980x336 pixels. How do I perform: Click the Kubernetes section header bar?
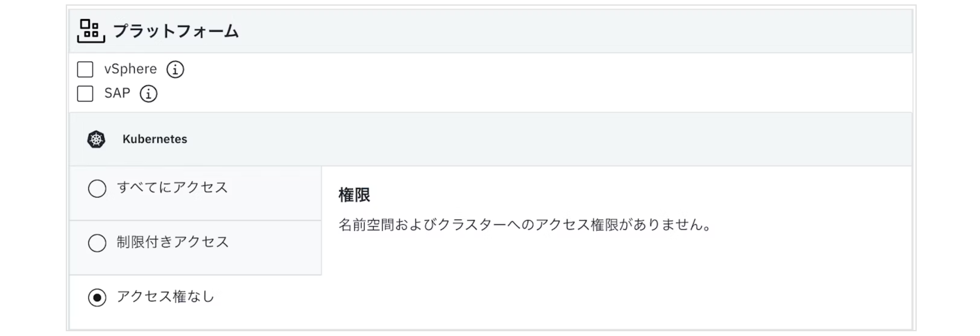coord(533,139)
